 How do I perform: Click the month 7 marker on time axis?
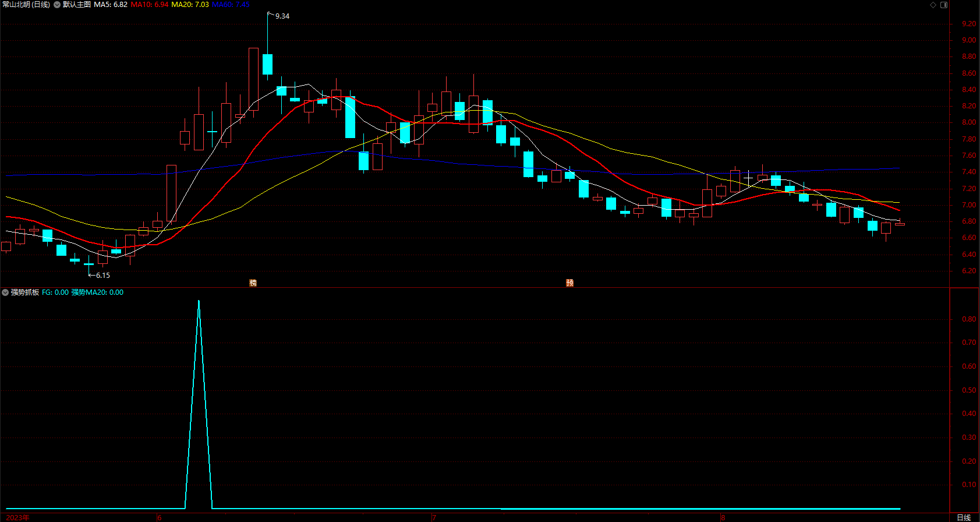pos(434,517)
